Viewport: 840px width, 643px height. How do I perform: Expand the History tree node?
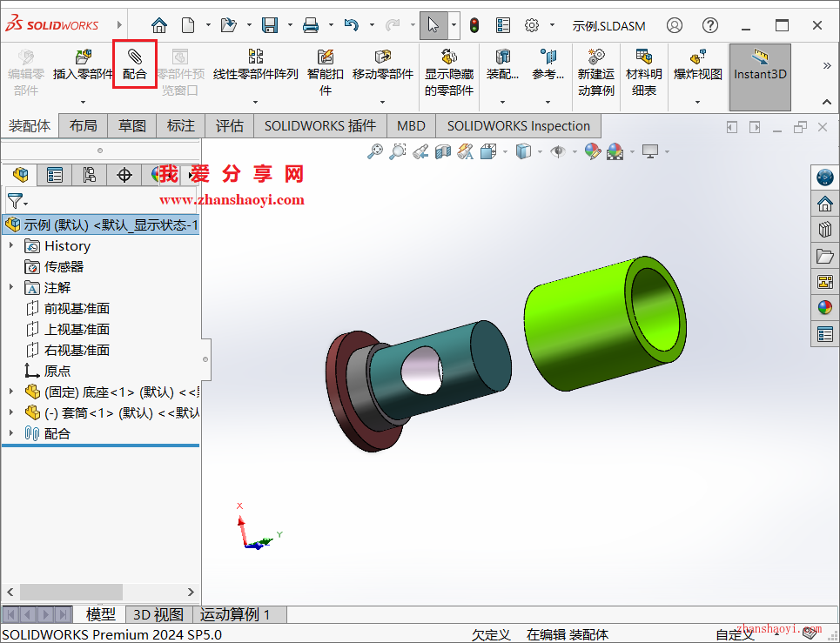point(11,245)
